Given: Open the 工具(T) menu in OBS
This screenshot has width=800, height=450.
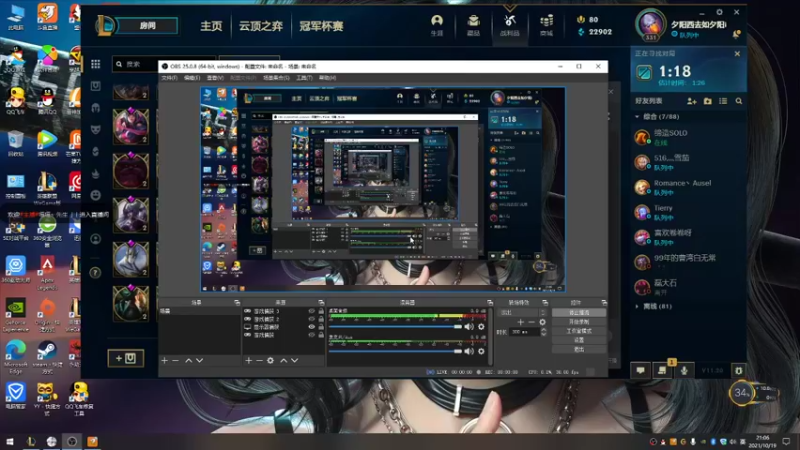Looking at the screenshot, I should [304, 78].
